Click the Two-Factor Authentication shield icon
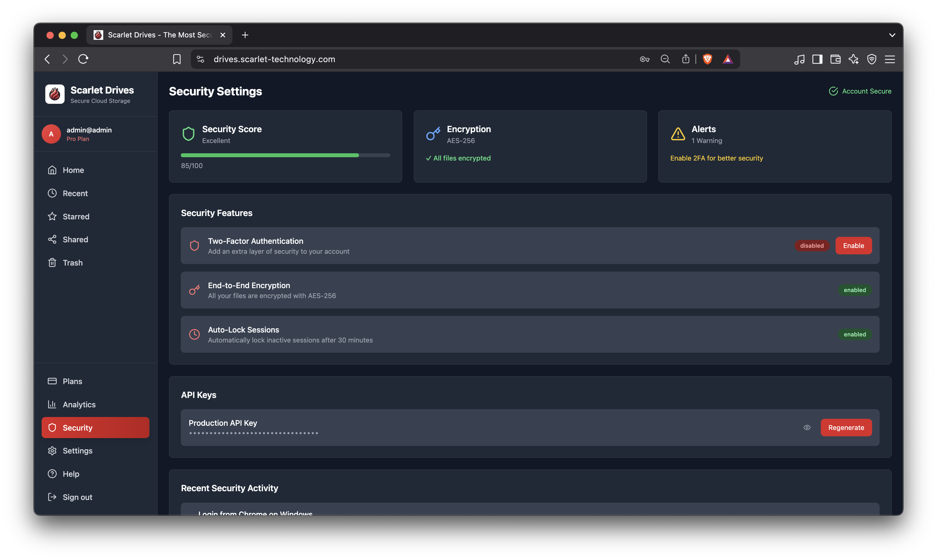This screenshot has height=560, width=937. 194,246
